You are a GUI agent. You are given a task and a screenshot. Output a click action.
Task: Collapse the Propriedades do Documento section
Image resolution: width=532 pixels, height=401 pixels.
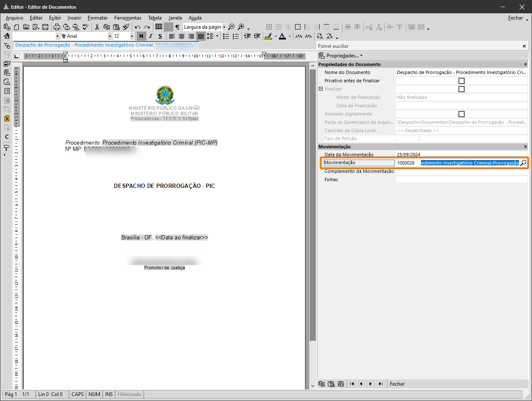pos(525,64)
